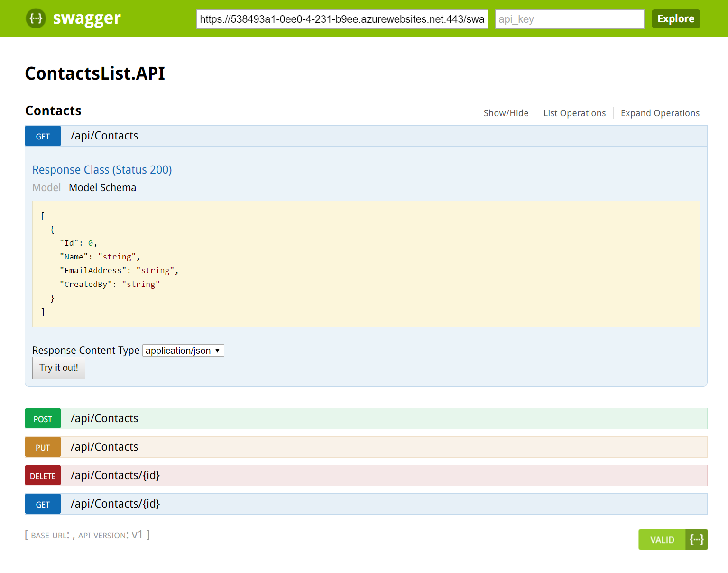Screen dimensions: 728x573
Task: Select the Model Schema tab
Action: click(x=102, y=188)
